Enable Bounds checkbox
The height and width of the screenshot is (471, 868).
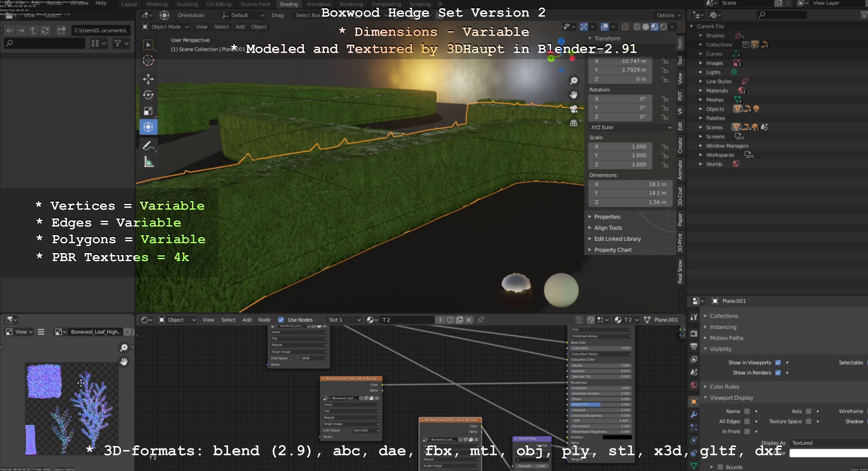click(720, 467)
